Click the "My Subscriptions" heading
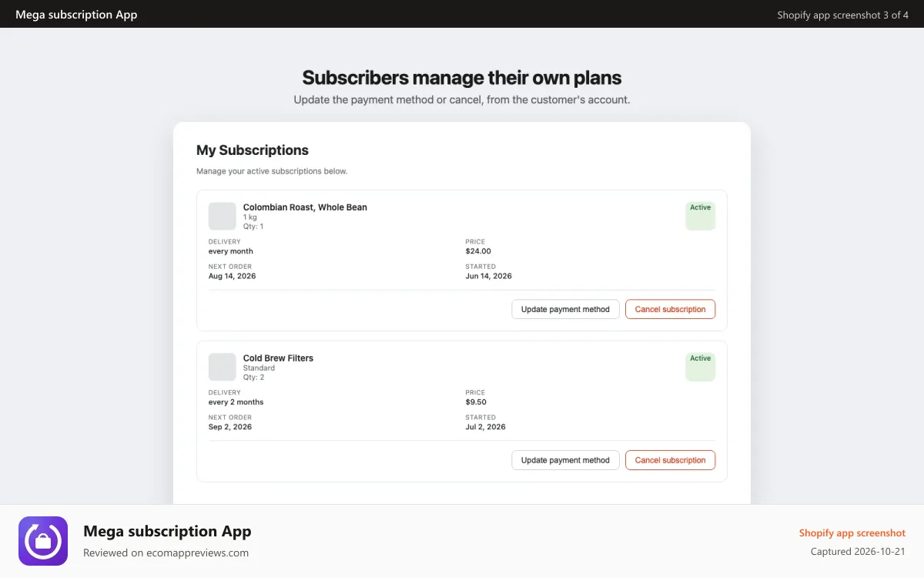This screenshot has height=578, width=924. pyautogui.click(x=253, y=150)
